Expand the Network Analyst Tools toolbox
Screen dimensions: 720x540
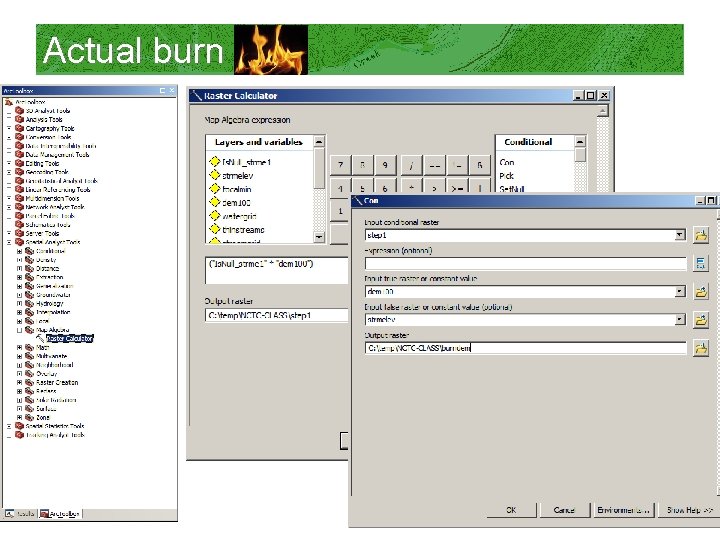pos(9,207)
